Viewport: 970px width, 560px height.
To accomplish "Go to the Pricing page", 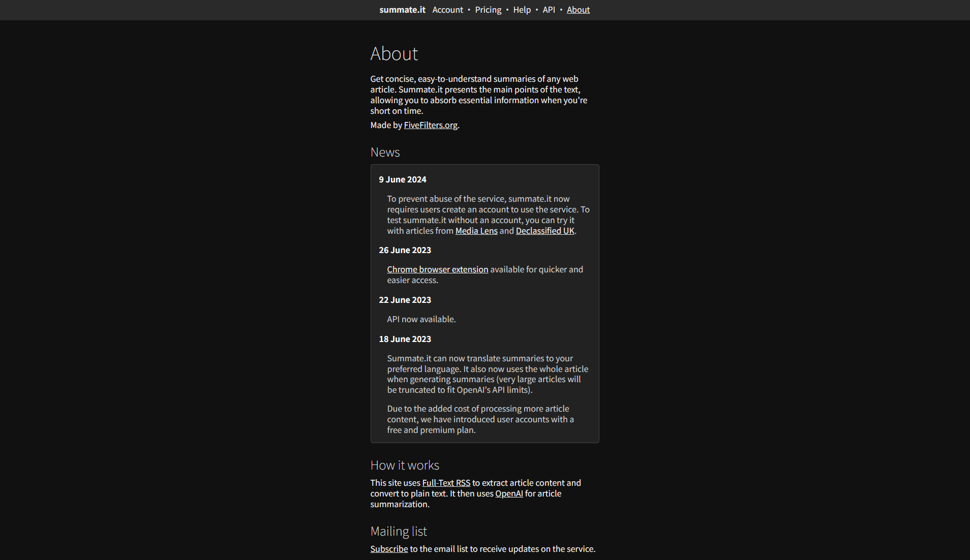I will [x=488, y=10].
